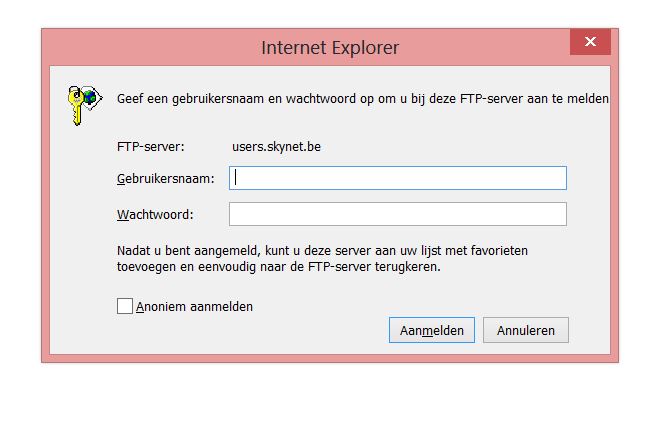Select the 'Gebruikersnaam:' label
Image resolution: width=661 pixels, height=440 pixels.
coord(165,178)
